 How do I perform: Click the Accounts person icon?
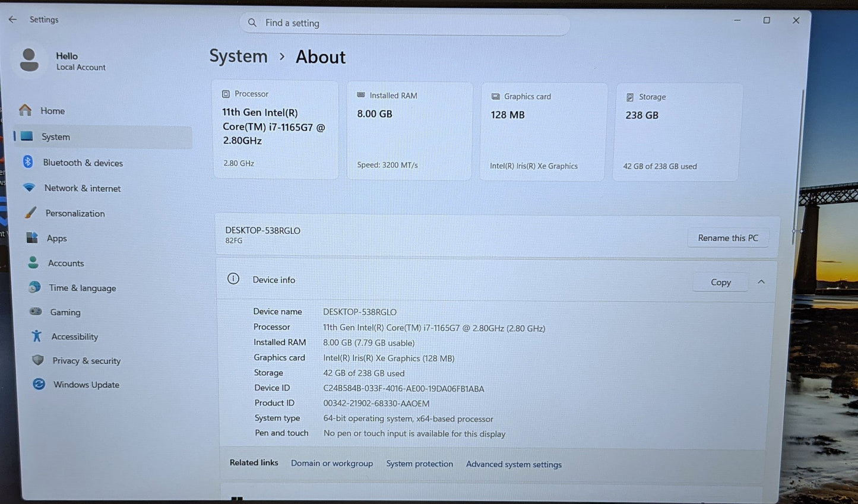[x=33, y=262]
